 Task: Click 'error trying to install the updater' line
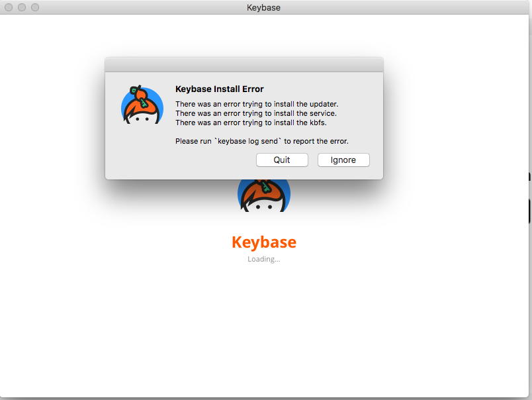[x=257, y=104]
